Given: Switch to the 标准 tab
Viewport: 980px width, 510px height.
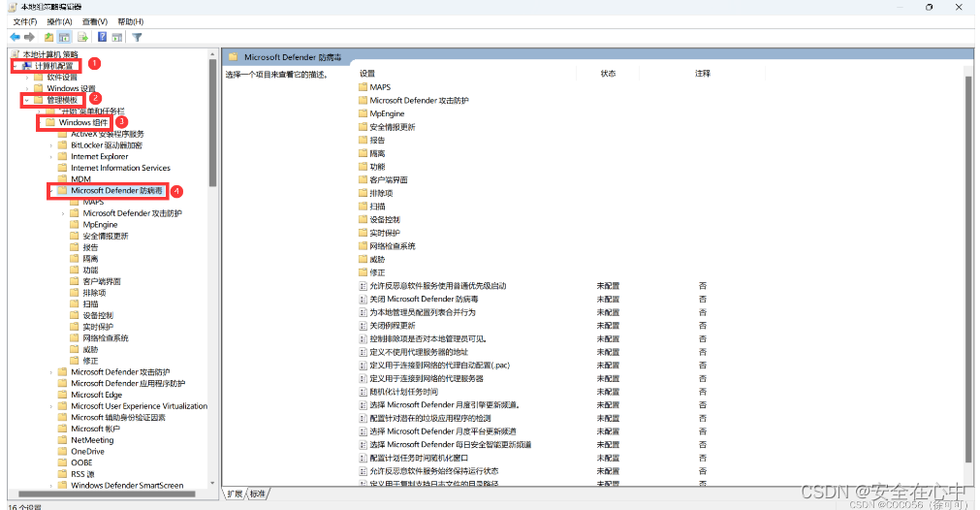Looking at the screenshot, I should click(x=258, y=494).
